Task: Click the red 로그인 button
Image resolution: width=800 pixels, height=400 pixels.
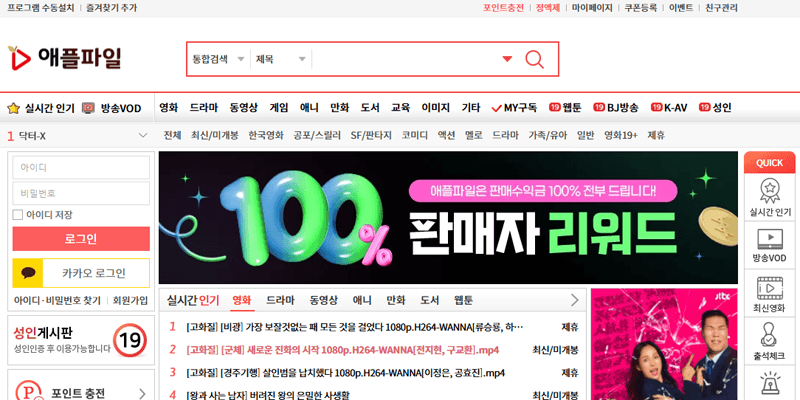Action: point(81,239)
